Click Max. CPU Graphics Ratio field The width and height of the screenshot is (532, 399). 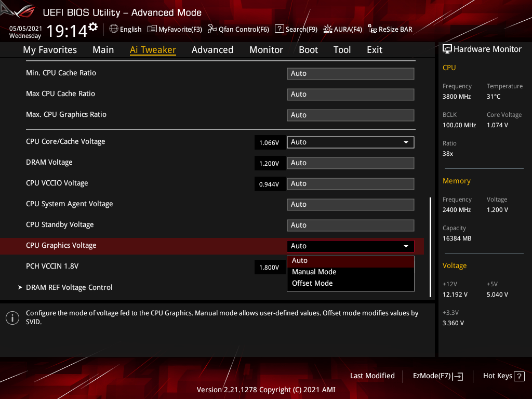(351, 115)
